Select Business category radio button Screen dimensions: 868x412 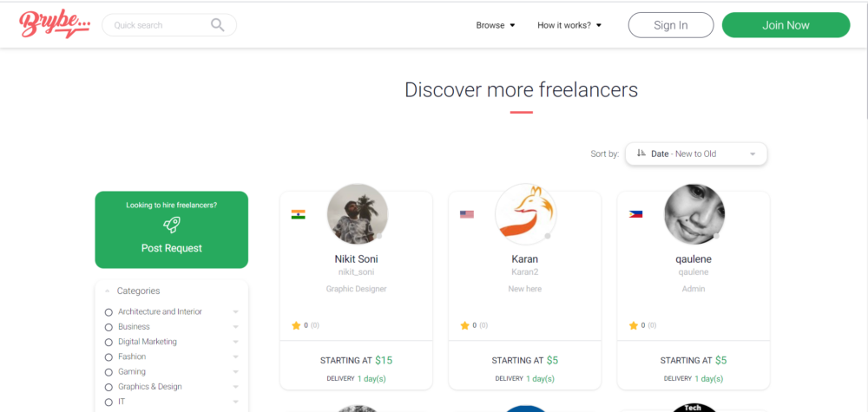108,327
